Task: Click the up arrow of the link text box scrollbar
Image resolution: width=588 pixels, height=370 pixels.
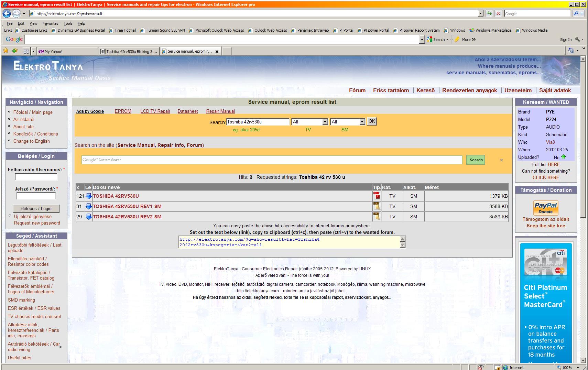Action: (x=403, y=239)
